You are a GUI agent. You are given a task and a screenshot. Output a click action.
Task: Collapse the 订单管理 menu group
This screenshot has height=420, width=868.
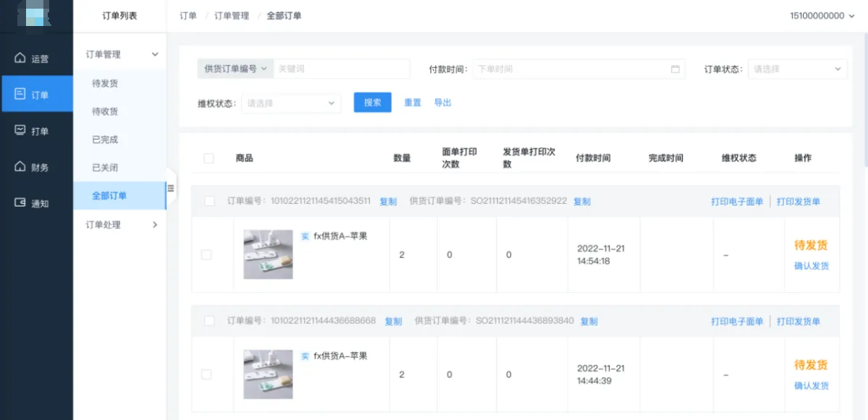click(x=119, y=54)
